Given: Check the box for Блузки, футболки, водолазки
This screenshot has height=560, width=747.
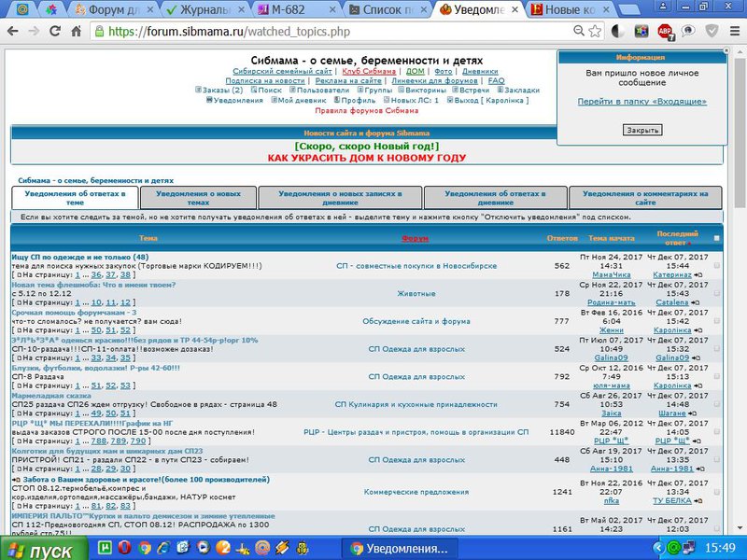Looking at the screenshot, I should (x=716, y=376).
